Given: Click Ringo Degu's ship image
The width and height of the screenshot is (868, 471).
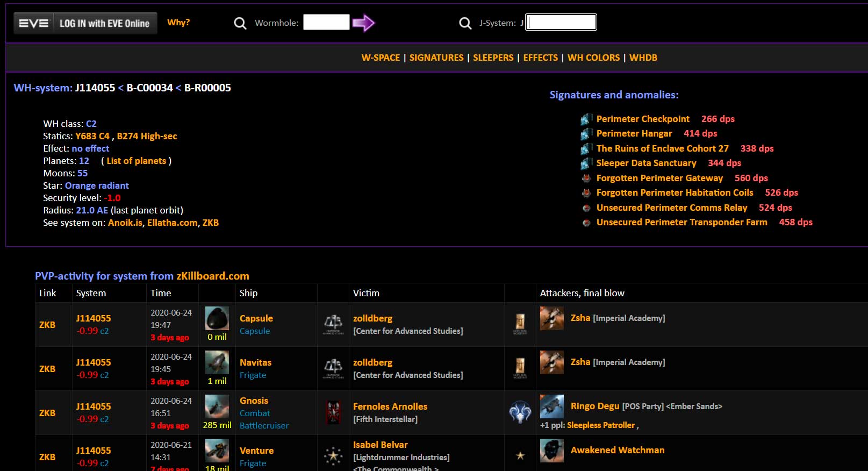Looking at the screenshot, I should [552, 406].
